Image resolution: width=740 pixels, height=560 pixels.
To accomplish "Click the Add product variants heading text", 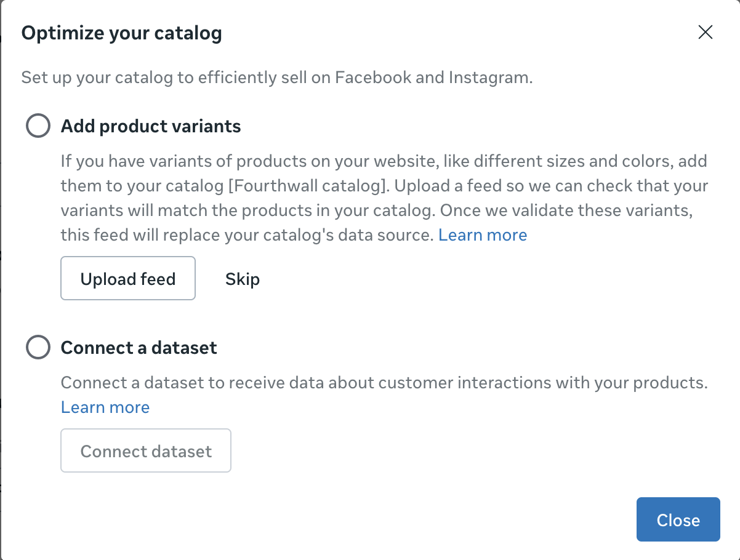I will tap(151, 126).
